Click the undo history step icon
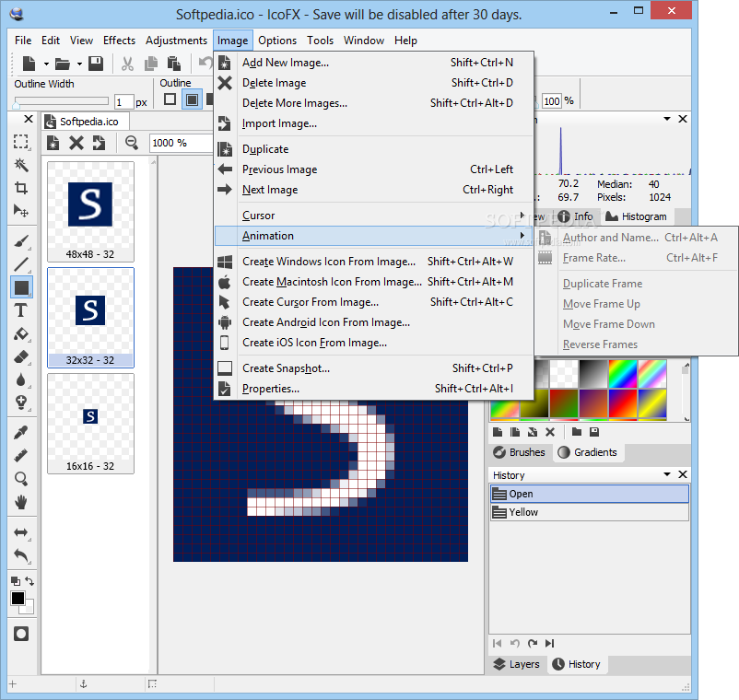The width and height of the screenshot is (739, 700). [515, 644]
